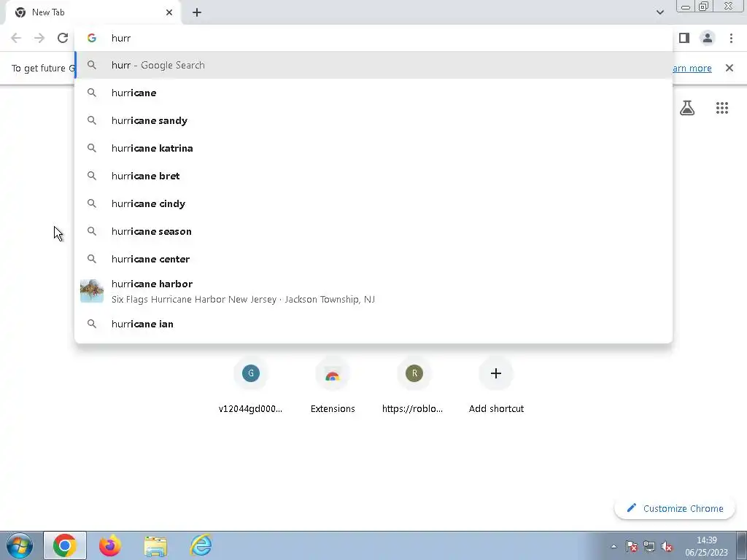747x560 pixels.
Task: Reload the page with the refresh icon
Action: pos(63,38)
